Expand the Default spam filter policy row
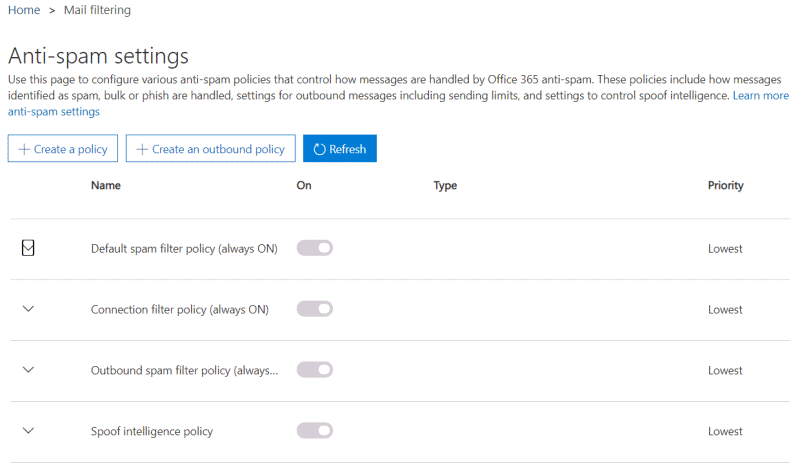The image size is (790, 471). click(x=28, y=248)
